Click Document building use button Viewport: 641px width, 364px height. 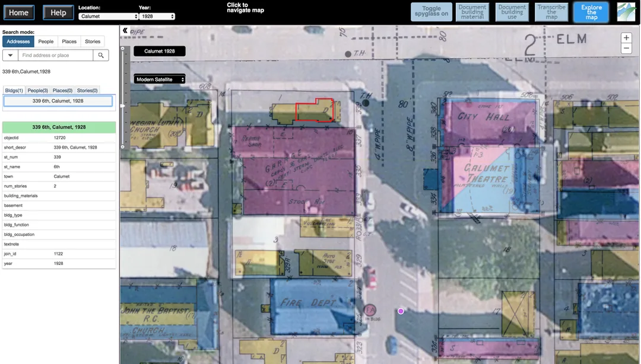[x=512, y=12]
